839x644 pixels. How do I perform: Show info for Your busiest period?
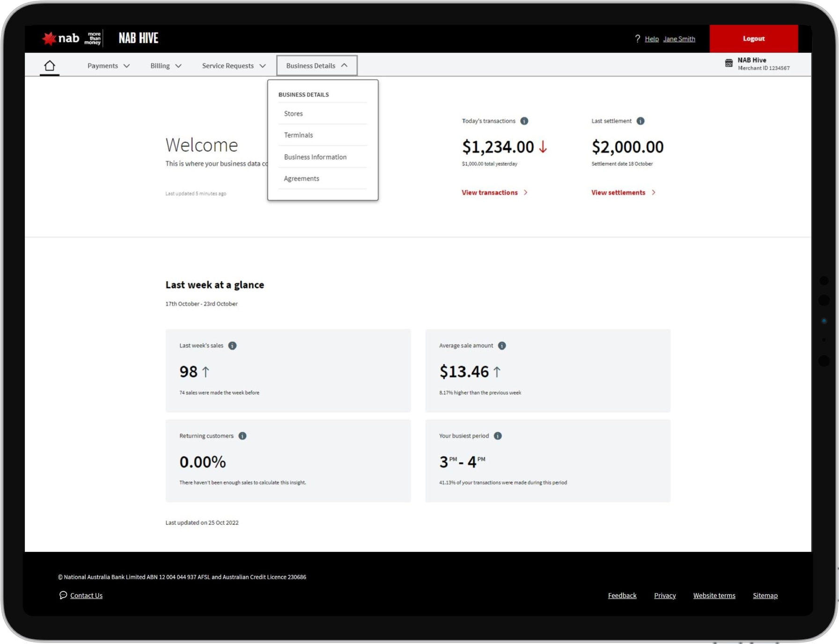click(498, 436)
